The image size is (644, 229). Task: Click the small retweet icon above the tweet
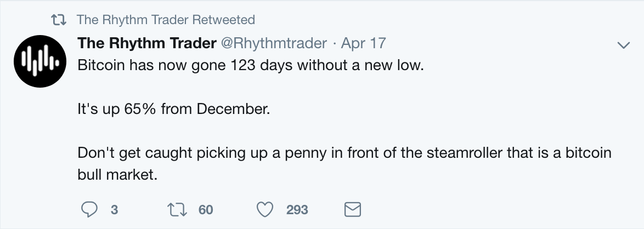pyautogui.click(x=59, y=20)
